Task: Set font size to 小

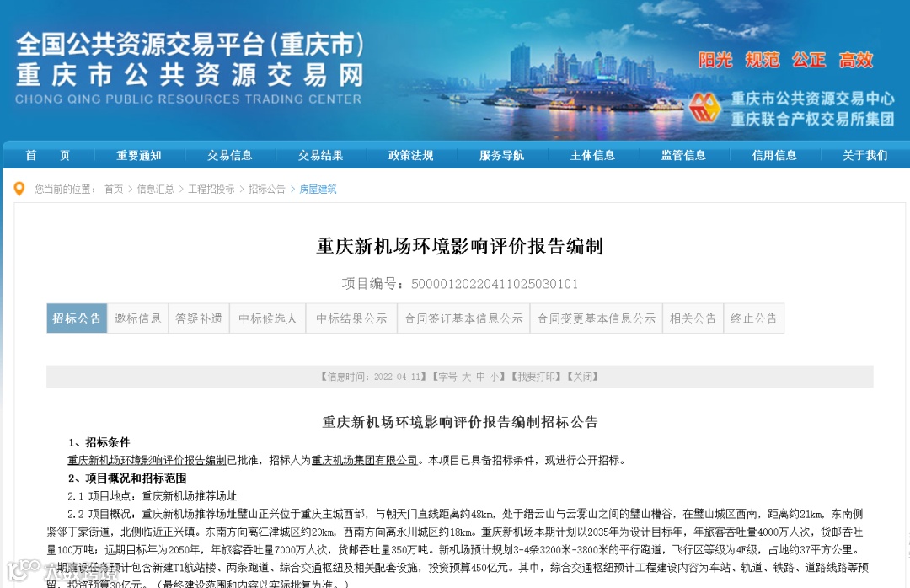Action: pos(495,377)
